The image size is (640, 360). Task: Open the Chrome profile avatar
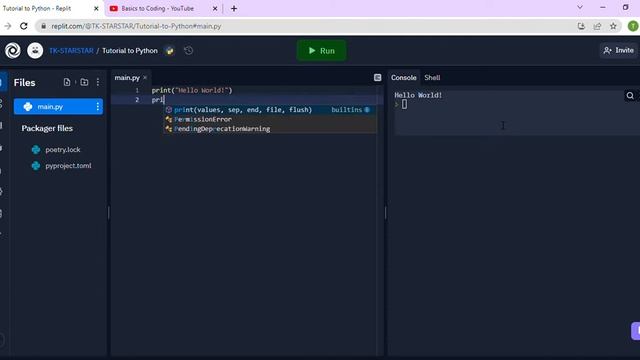coord(633,26)
